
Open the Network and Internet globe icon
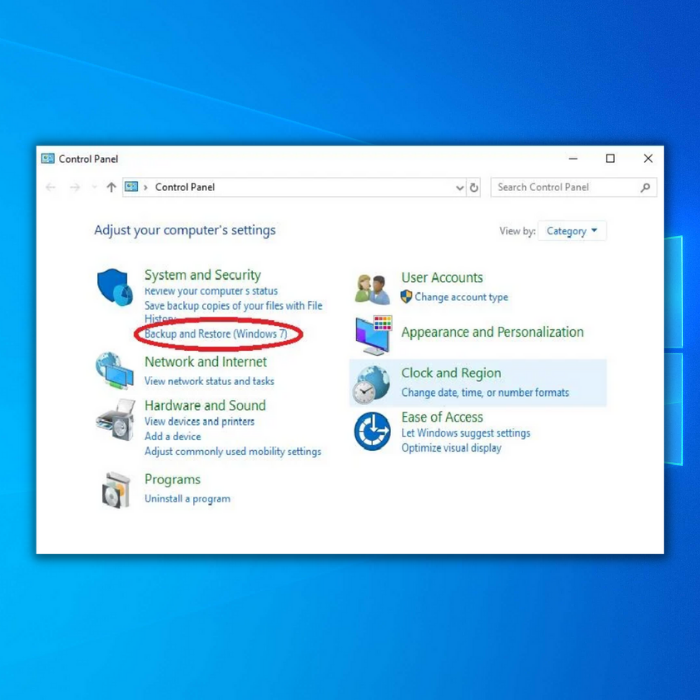pyautogui.click(x=114, y=371)
